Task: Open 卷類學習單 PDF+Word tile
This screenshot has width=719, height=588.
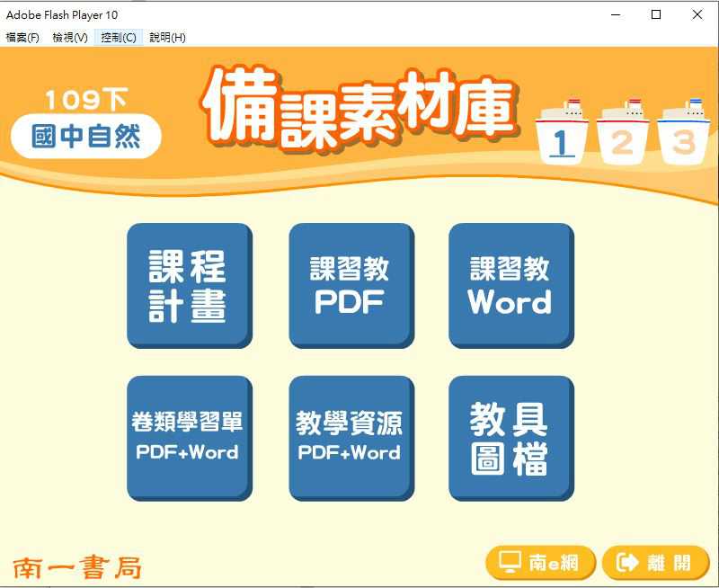Action: (190, 439)
